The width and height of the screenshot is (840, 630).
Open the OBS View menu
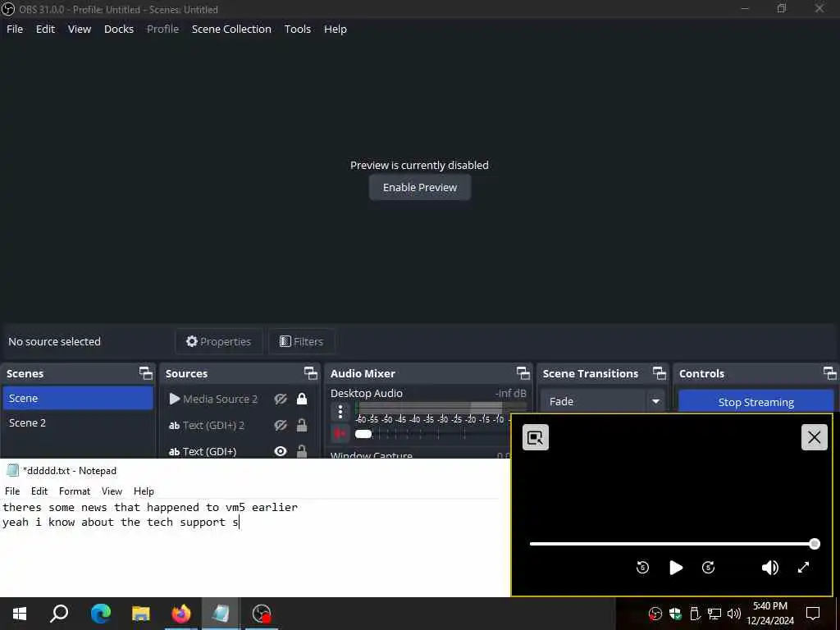[80, 29]
